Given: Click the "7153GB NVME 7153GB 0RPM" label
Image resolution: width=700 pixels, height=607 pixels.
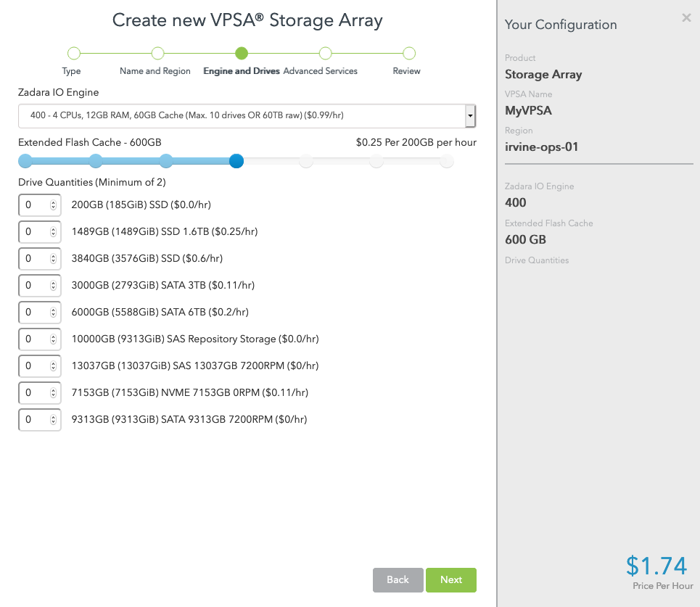Looking at the screenshot, I should pyautogui.click(x=190, y=392).
